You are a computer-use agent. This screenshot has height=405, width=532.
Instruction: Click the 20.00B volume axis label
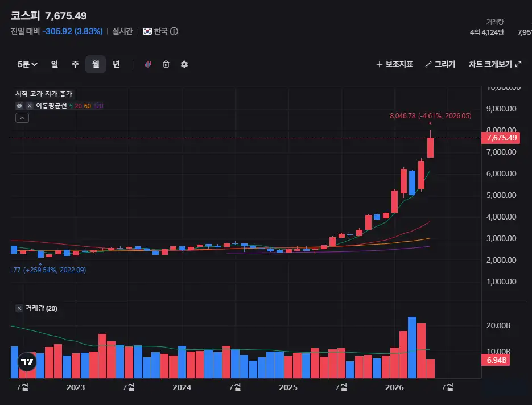point(498,325)
